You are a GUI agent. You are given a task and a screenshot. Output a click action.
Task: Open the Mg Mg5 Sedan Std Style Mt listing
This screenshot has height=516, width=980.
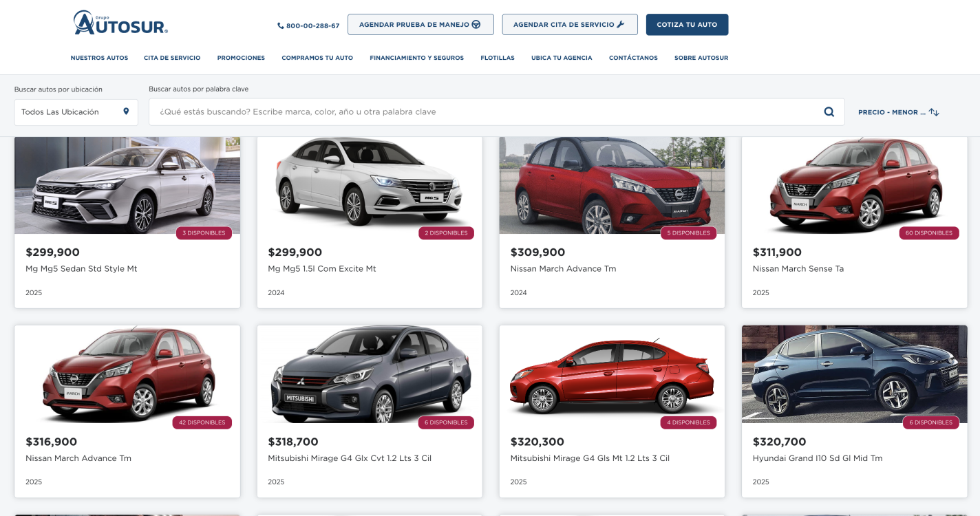[81, 268]
